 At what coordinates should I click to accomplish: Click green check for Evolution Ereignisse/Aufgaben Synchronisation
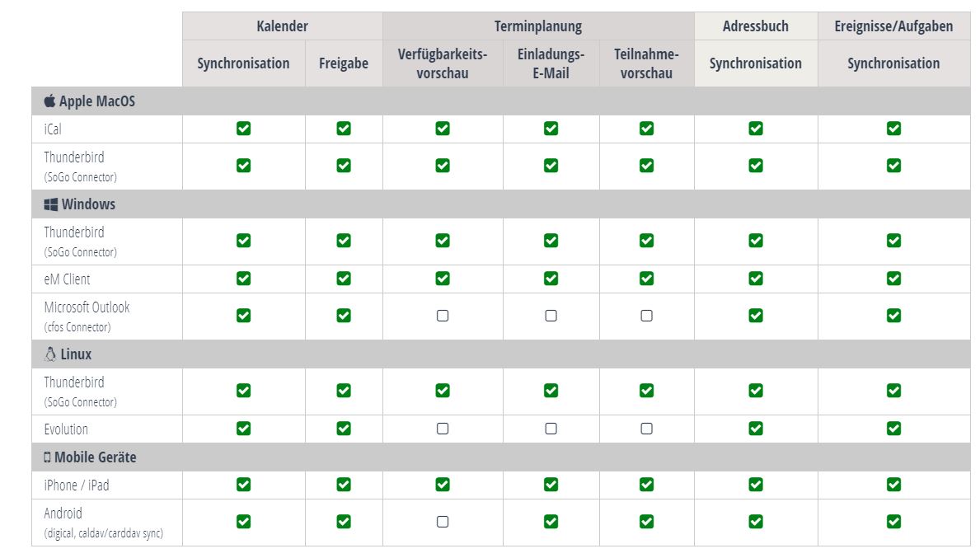click(x=893, y=429)
